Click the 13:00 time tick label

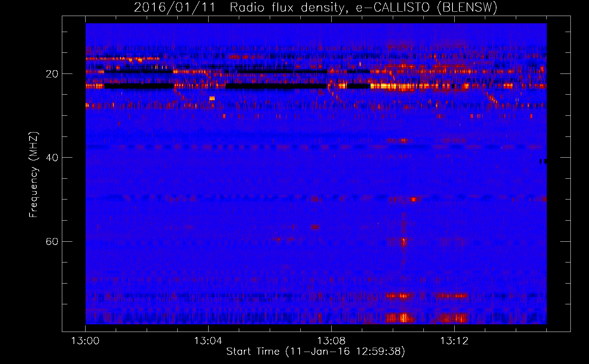85,341
